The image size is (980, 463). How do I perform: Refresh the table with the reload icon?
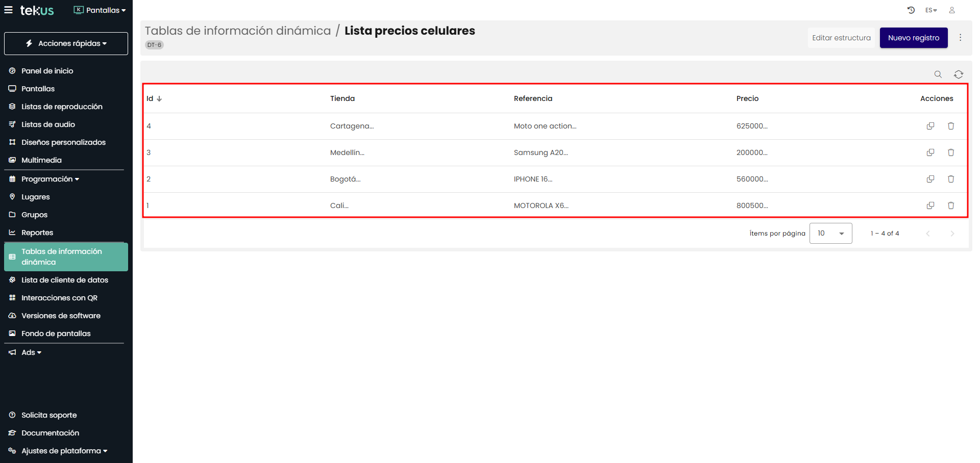pos(959,74)
